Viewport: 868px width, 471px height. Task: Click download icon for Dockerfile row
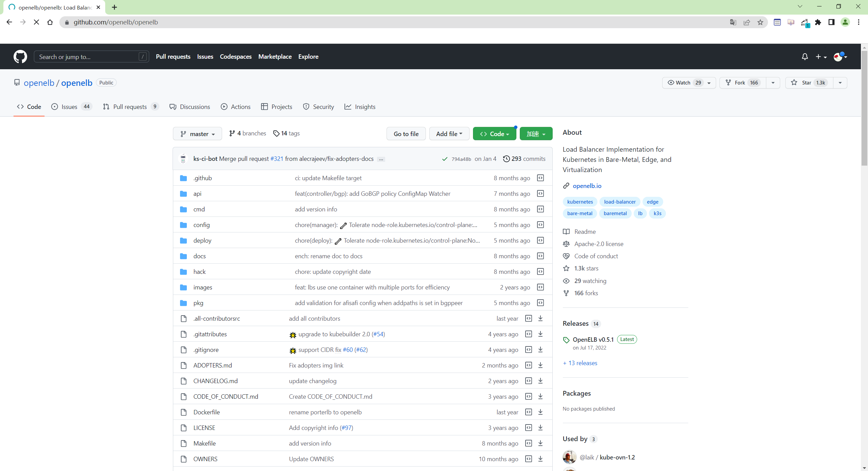point(540,412)
